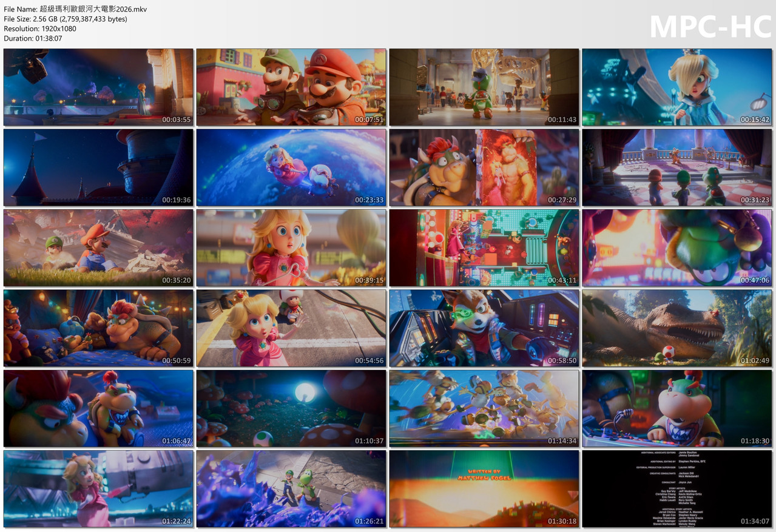Open the thumbnail stamped 01:22:24

click(98, 488)
